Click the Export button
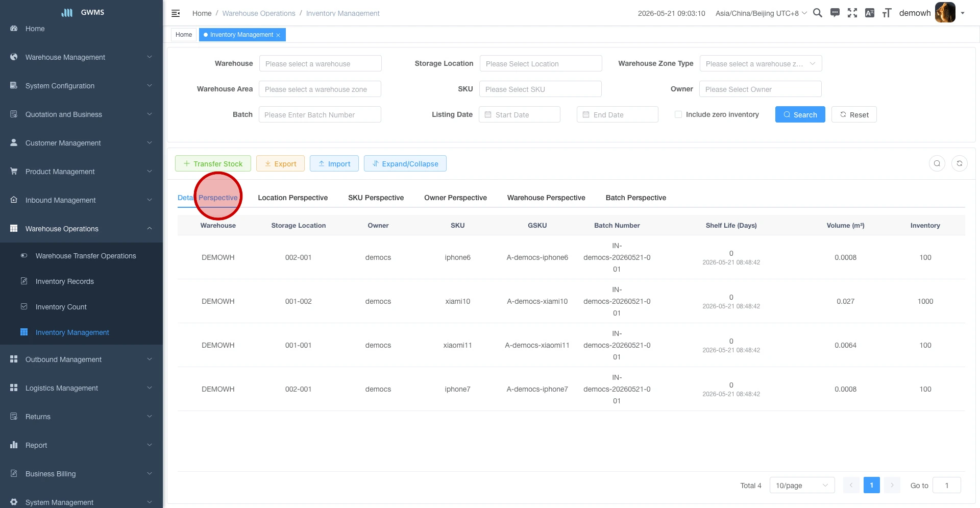Screen dimensions: 980x508 point(280,163)
